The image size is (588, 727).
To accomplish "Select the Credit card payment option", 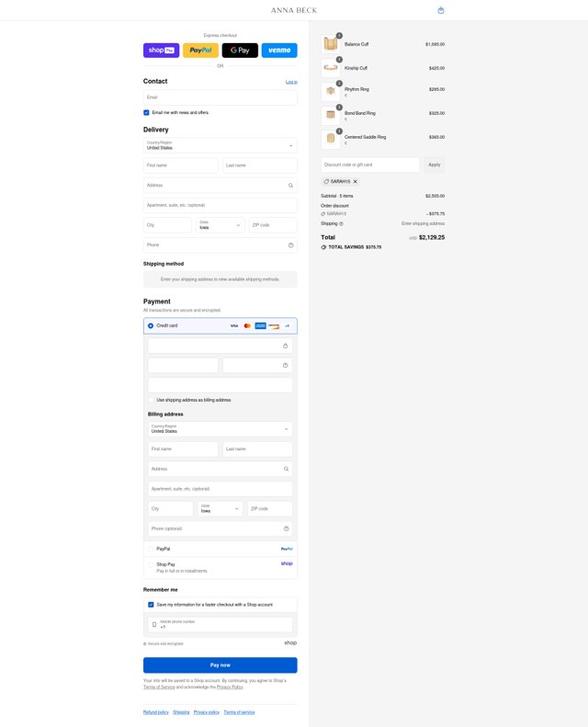I will point(151,326).
